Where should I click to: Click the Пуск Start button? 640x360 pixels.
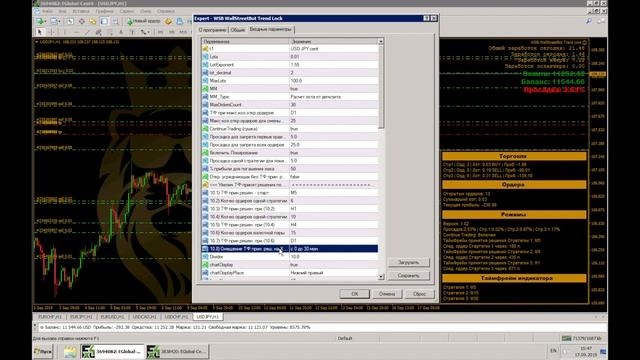click(x=43, y=351)
